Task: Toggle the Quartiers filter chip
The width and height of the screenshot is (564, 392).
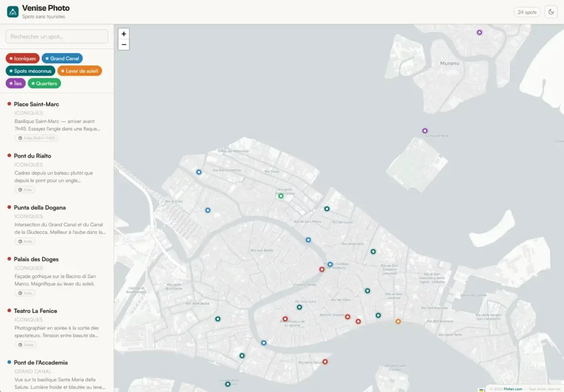Action: [44, 83]
